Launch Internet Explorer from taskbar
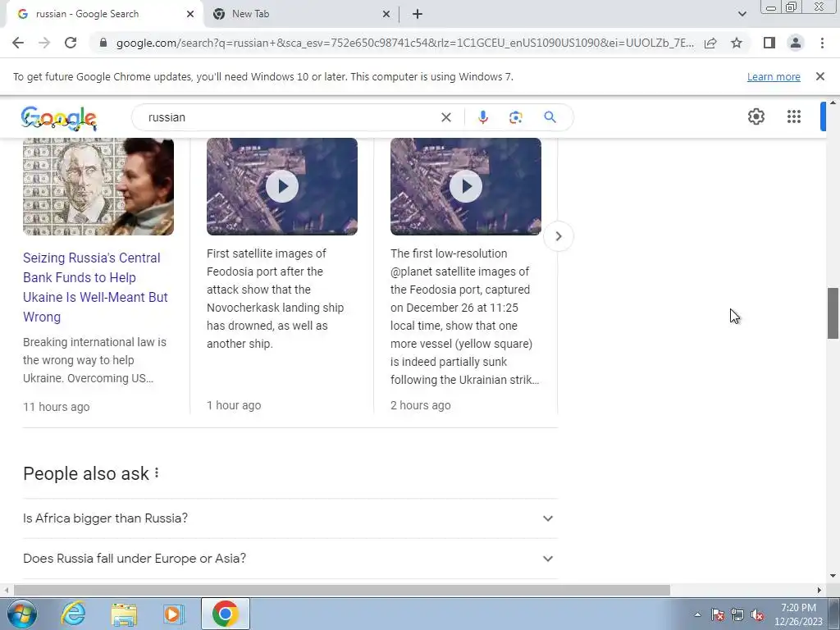The image size is (840, 630). (73, 614)
